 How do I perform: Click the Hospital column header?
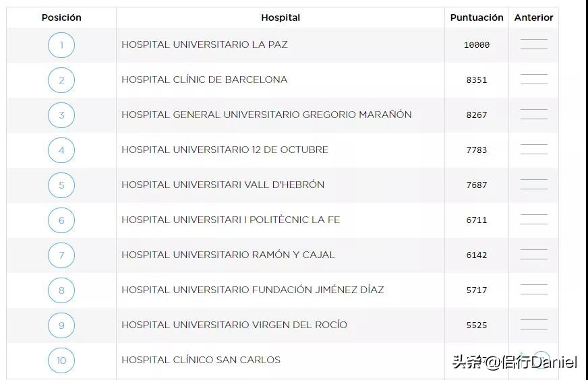tap(281, 18)
